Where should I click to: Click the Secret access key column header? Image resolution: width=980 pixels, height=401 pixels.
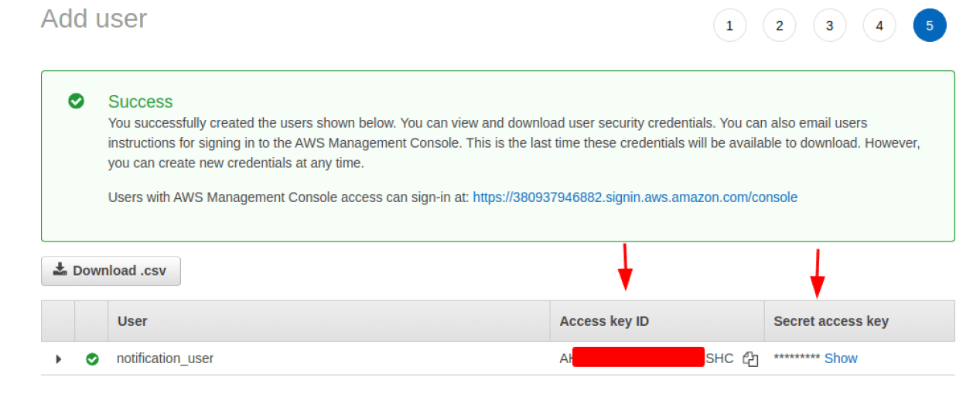[x=831, y=320]
